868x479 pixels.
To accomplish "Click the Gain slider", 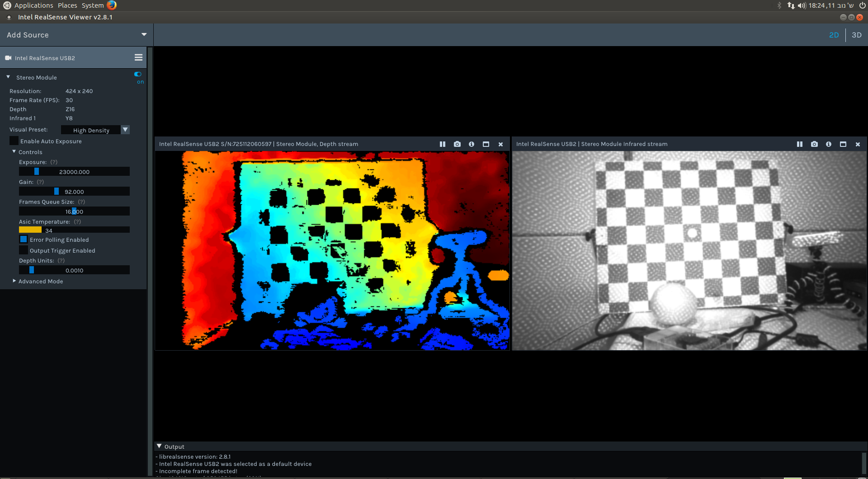I will (74, 192).
